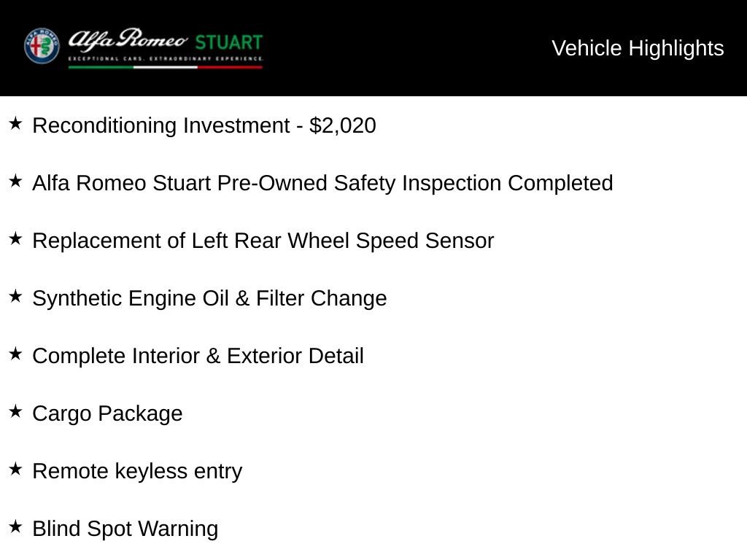
Task: Click the star beside Synthetic Engine Oil
Action: [16, 296]
